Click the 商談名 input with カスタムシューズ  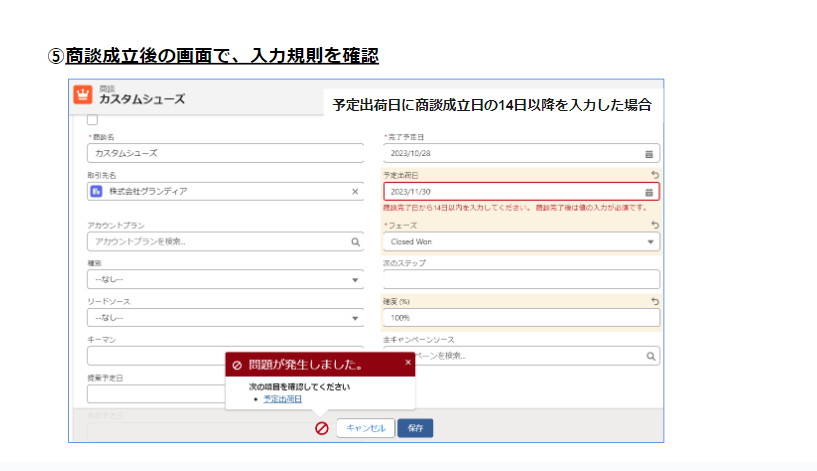tap(226, 153)
